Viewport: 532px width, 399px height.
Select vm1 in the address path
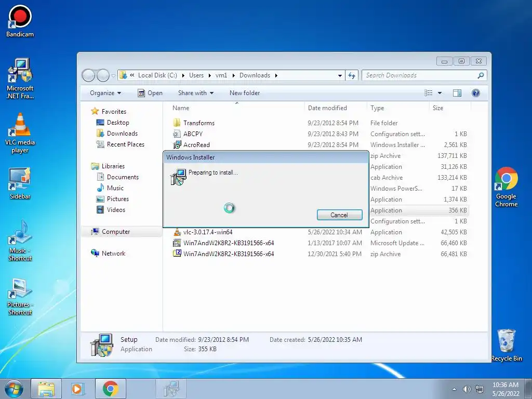[221, 75]
